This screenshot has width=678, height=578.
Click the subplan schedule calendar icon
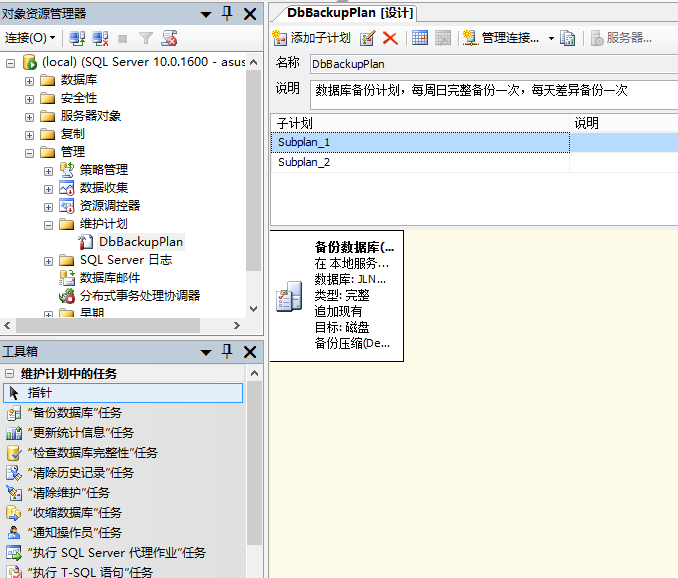[420, 38]
